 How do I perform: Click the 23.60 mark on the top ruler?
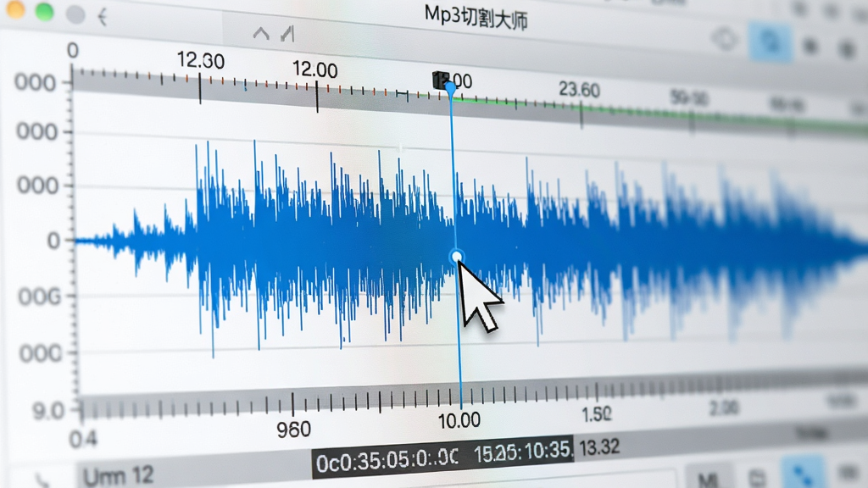(579, 89)
